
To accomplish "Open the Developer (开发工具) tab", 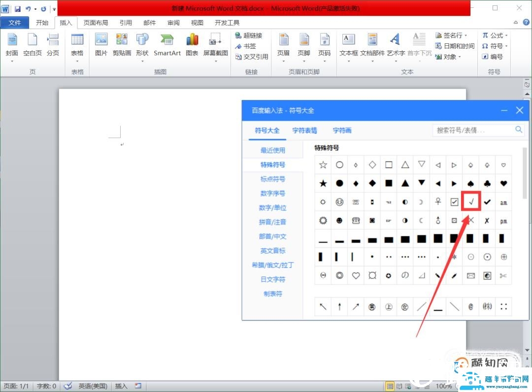I will (x=227, y=22).
